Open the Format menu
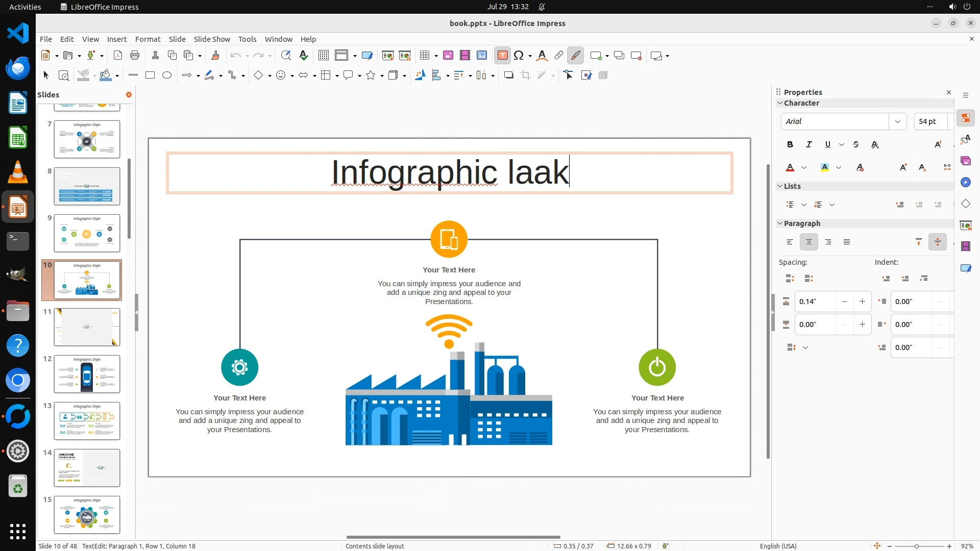This screenshot has height=551, width=980. (148, 39)
